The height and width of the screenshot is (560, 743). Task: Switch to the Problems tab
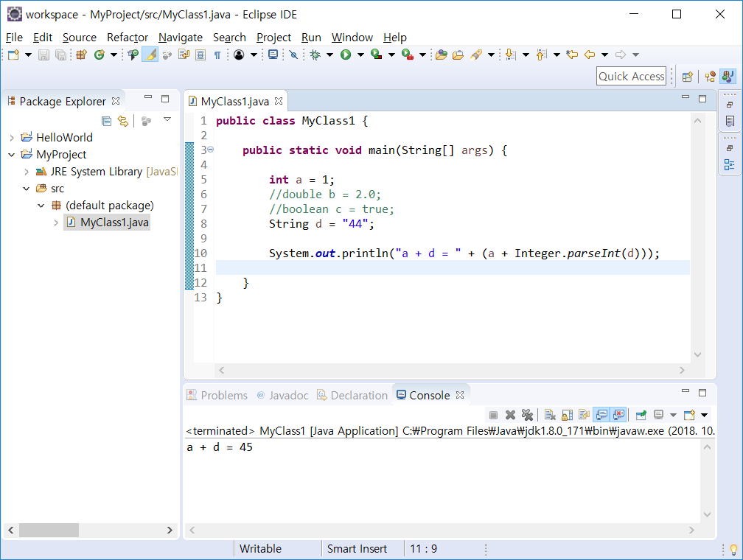(x=217, y=395)
